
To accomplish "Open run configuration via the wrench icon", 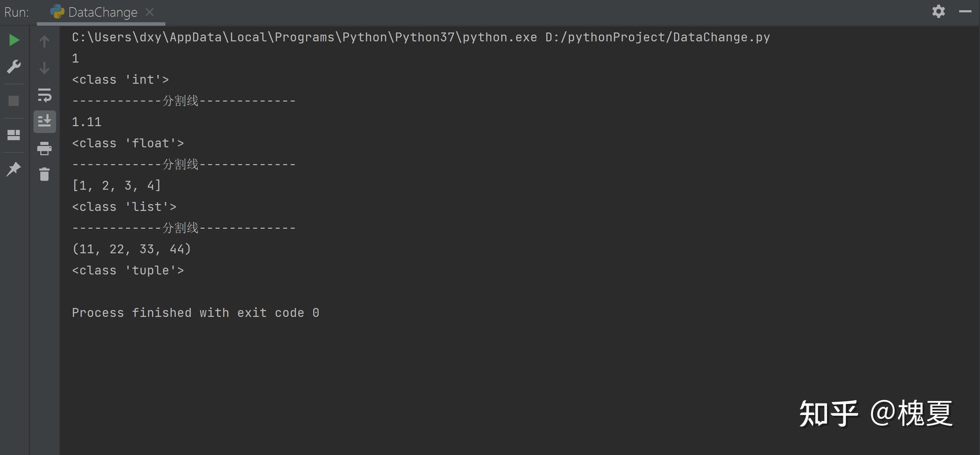I will [14, 67].
